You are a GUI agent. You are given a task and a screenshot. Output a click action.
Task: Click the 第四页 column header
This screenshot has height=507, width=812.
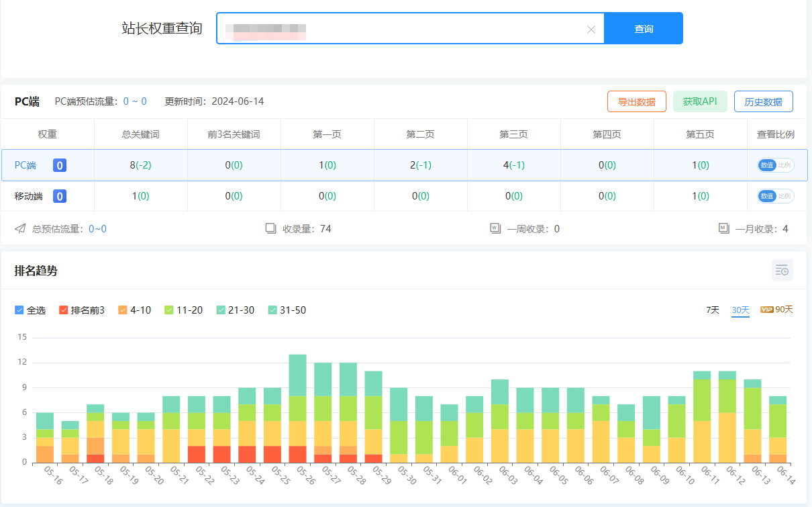607,134
